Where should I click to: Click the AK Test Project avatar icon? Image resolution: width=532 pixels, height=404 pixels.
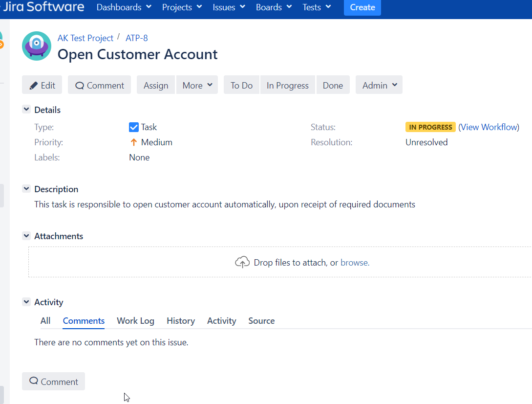pos(37,46)
